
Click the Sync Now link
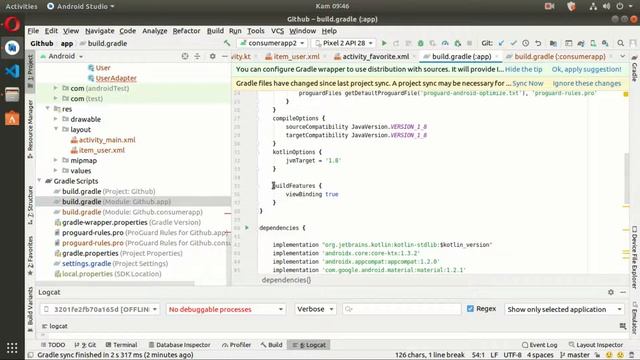coord(528,83)
